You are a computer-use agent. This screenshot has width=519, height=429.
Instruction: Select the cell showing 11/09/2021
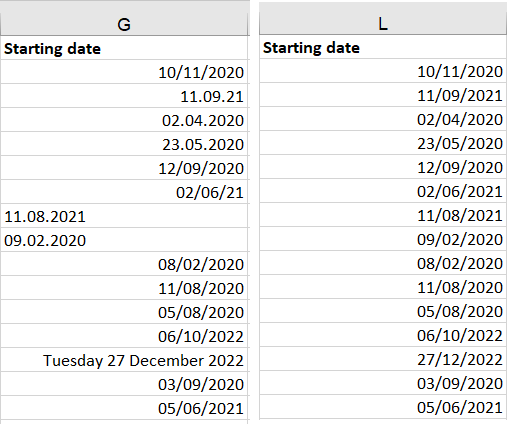[383, 95]
